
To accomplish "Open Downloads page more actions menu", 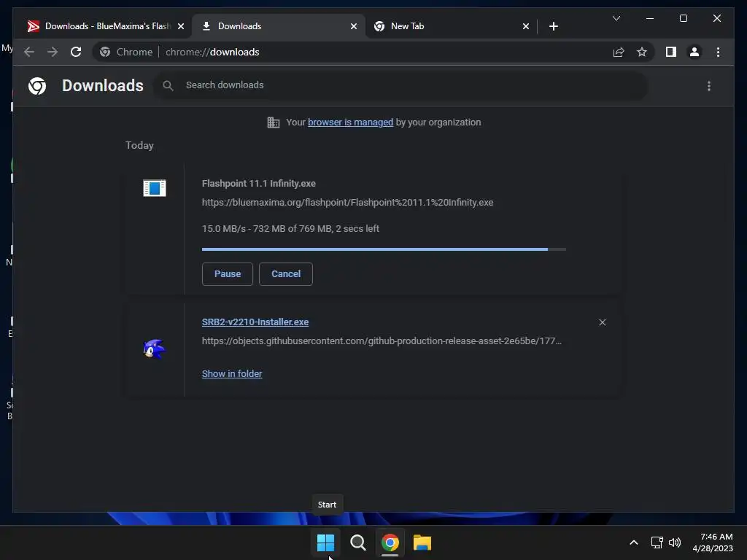I will tap(709, 86).
